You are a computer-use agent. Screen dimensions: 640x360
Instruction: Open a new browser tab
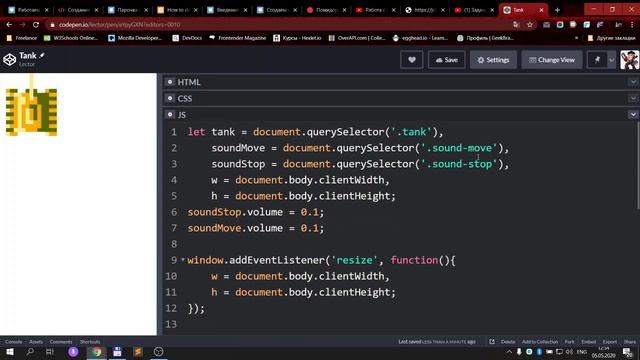pyautogui.click(x=557, y=10)
